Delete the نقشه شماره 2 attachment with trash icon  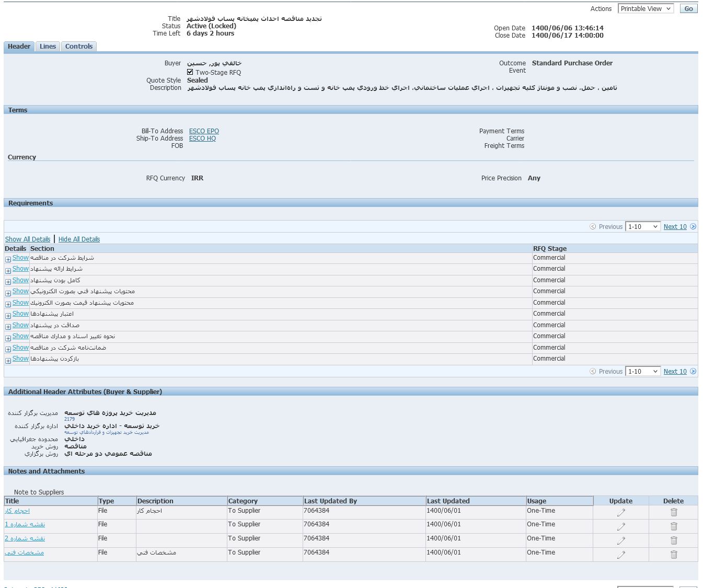pos(674,540)
